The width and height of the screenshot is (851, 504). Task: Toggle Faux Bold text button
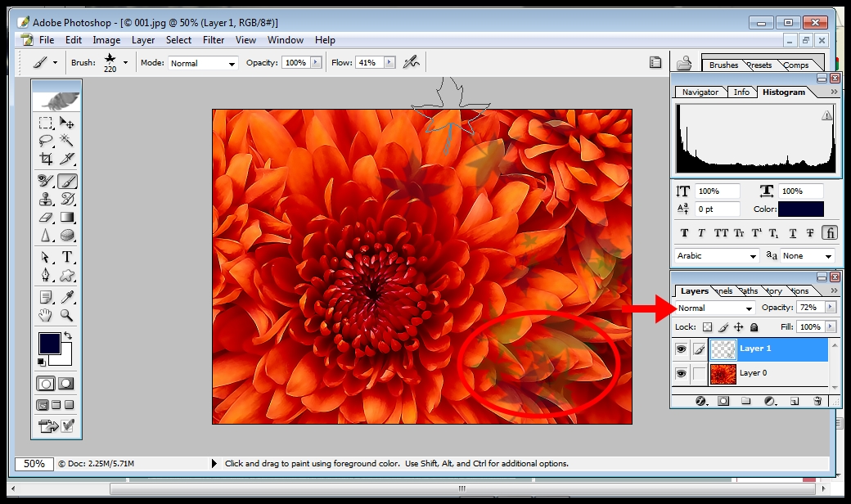point(685,233)
